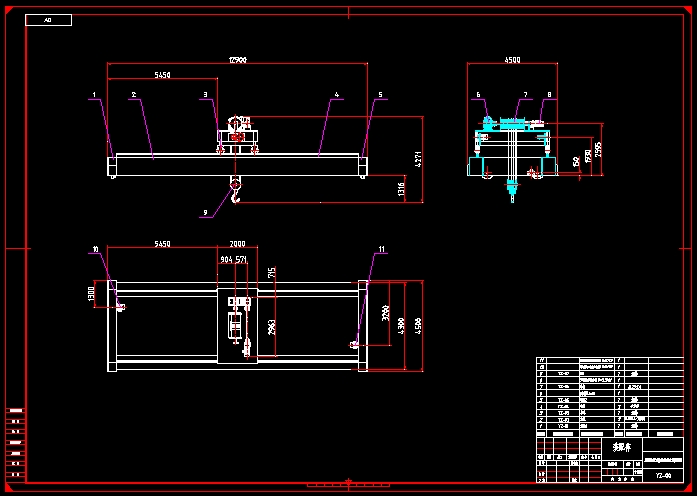Select the 12900 overall span dimension text
Image resolution: width=697 pixels, height=496 pixels.
(x=237, y=61)
